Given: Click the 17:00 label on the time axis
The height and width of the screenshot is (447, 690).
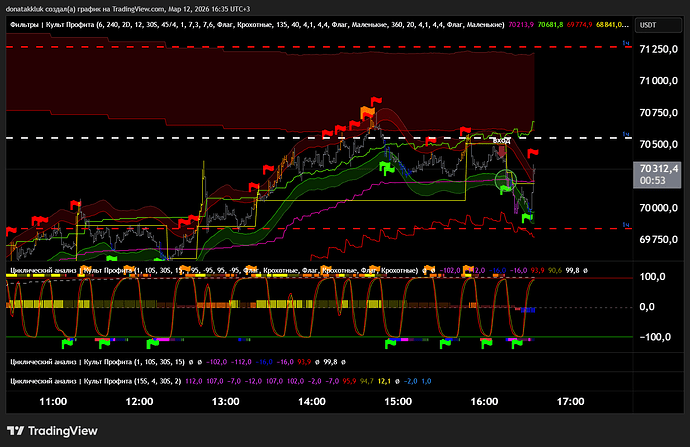Looking at the screenshot, I should click(569, 401).
